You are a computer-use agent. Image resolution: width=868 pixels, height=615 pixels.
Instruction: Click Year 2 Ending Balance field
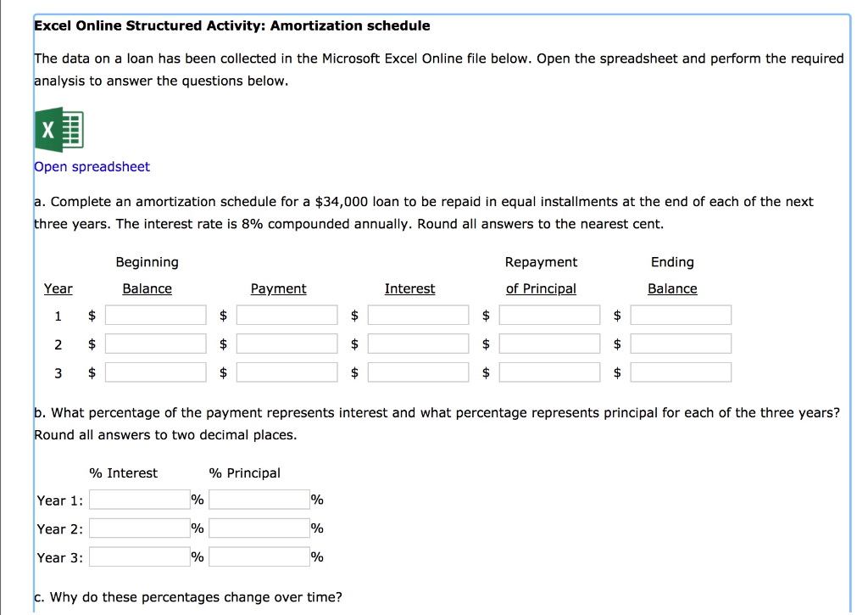point(681,344)
